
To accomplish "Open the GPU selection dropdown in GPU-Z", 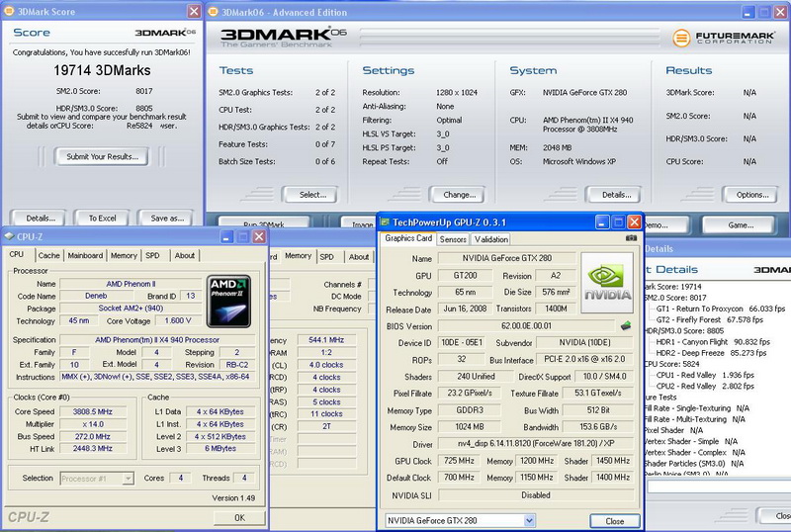I will click(529, 520).
